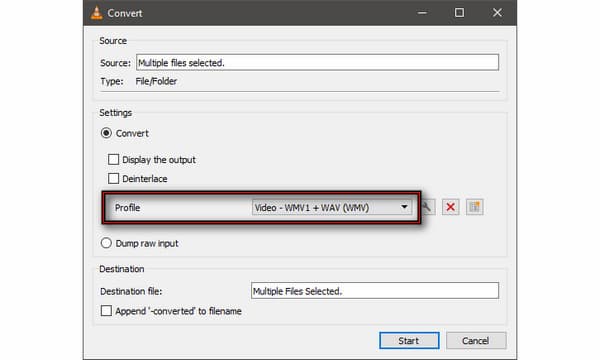The image size is (600, 360).
Task: Close the Convert window
Action: [497, 13]
